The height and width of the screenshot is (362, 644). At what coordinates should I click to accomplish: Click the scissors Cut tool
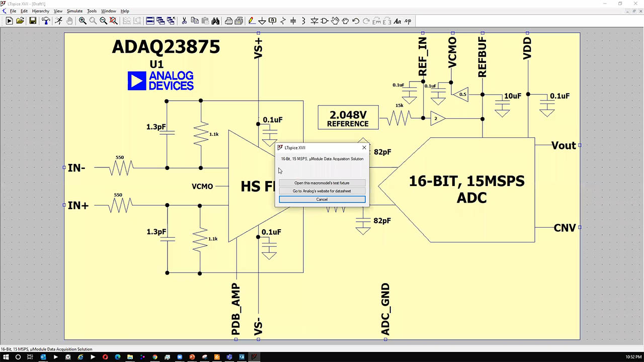click(184, 21)
